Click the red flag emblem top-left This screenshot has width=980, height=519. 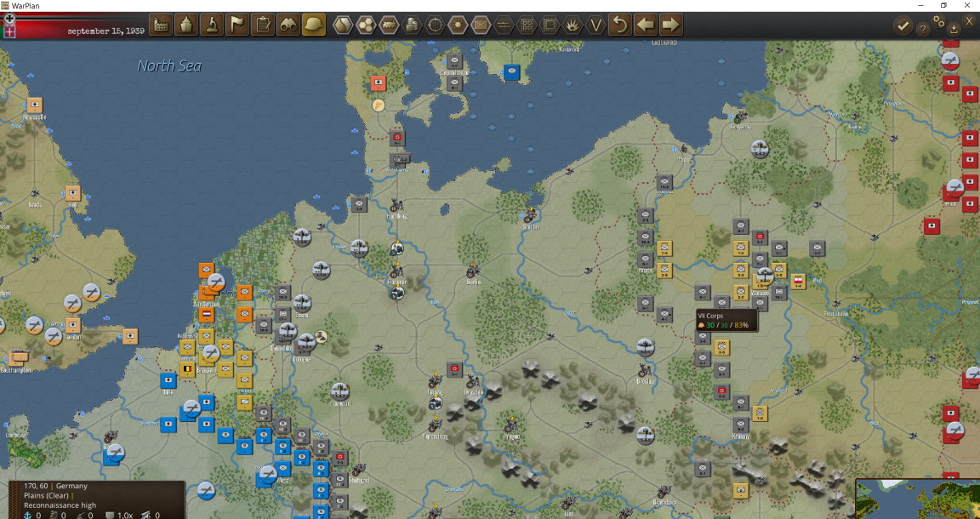(9, 31)
